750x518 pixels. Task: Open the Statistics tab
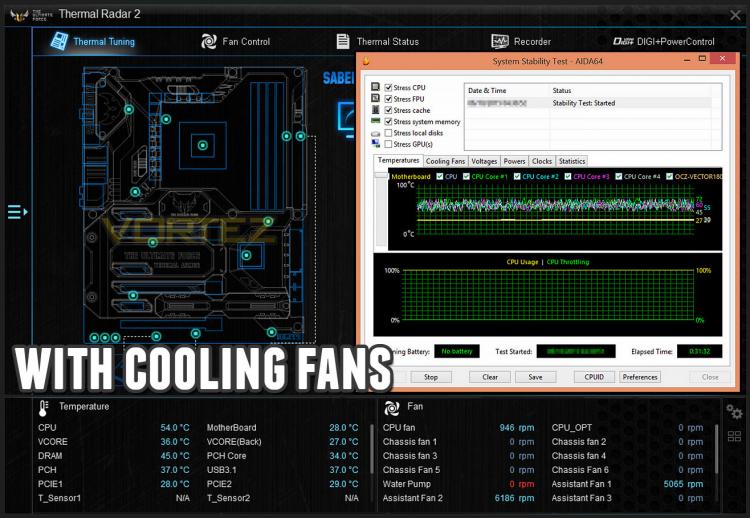click(x=572, y=161)
